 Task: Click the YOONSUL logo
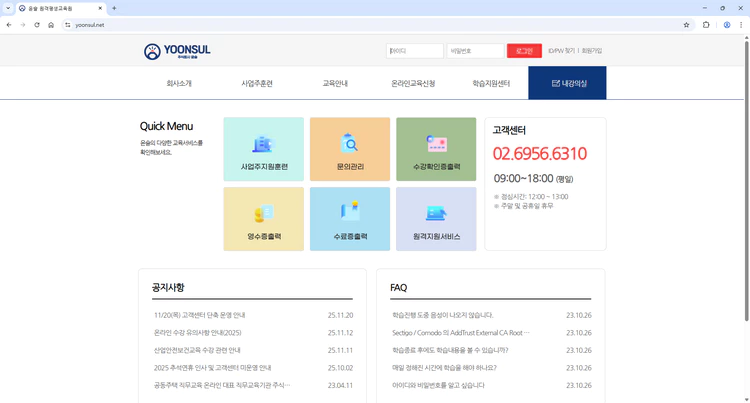pos(177,51)
